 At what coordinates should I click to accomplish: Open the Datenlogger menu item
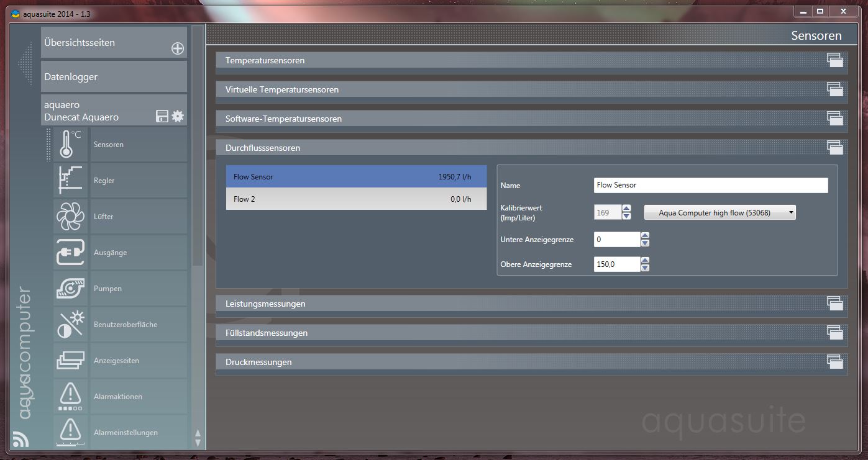click(x=114, y=77)
